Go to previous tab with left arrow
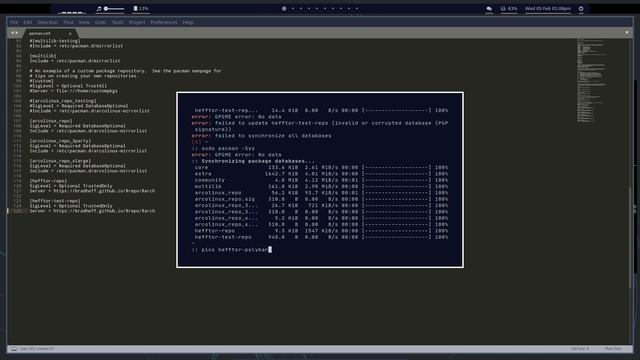640x360 pixels. 12,33
